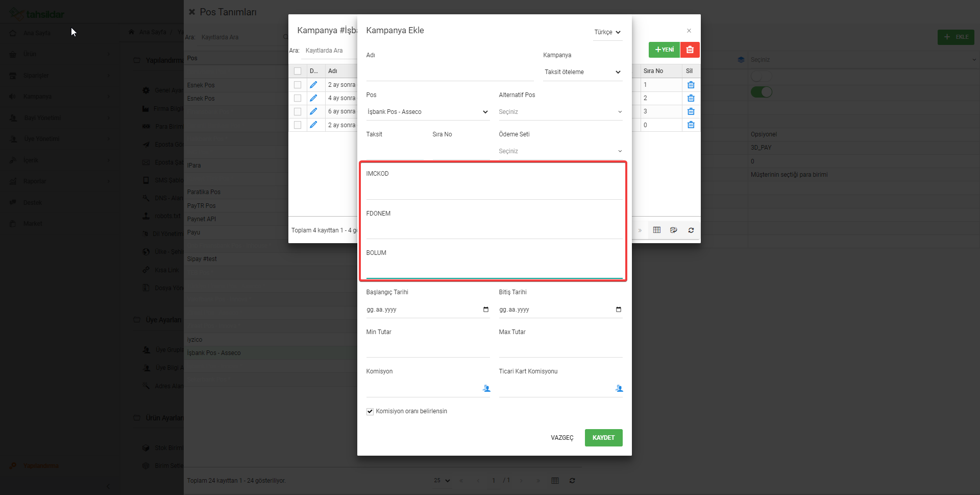Toggle the off switch on right panel
The width and height of the screenshot is (980, 495).
[762, 76]
